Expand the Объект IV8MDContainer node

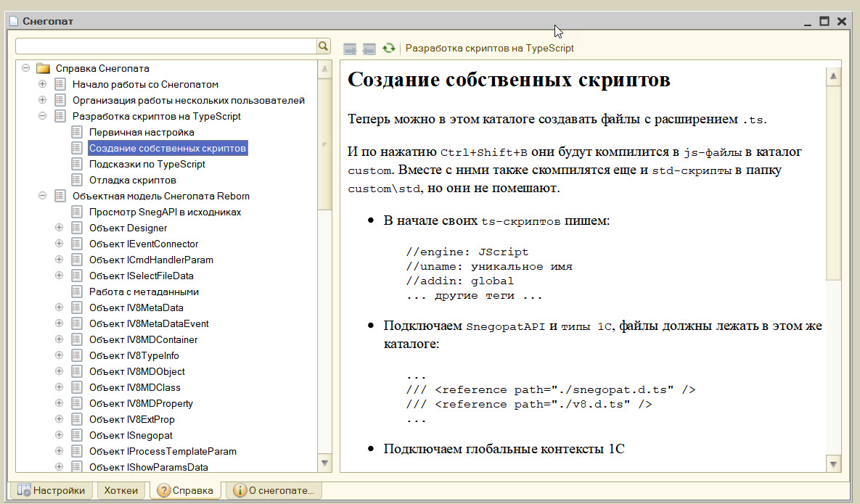60,339
